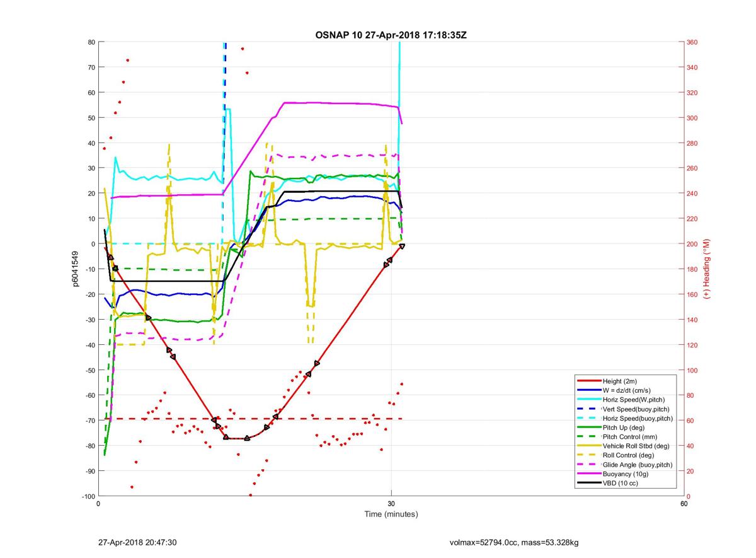Click right axis tick label "200"
This screenshot has height=558, width=756.
point(692,244)
